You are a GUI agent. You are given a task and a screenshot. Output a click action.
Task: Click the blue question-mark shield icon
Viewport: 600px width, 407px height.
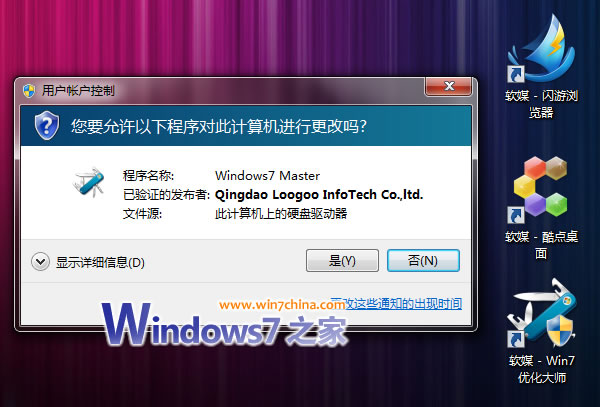tap(47, 125)
